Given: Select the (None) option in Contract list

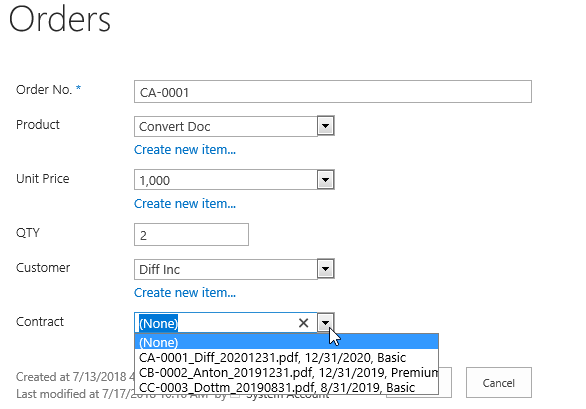Looking at the screenshot, I should point(286,342).
